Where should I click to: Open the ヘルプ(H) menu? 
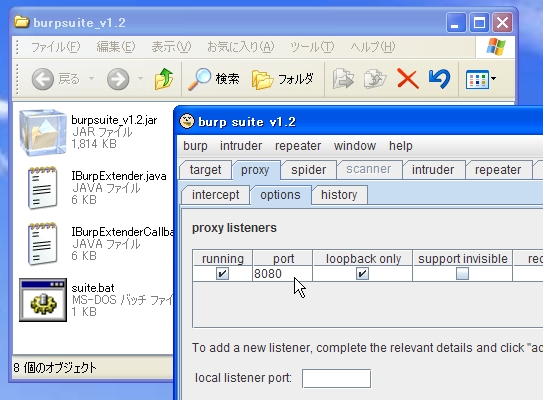click(x=373, y=47)
